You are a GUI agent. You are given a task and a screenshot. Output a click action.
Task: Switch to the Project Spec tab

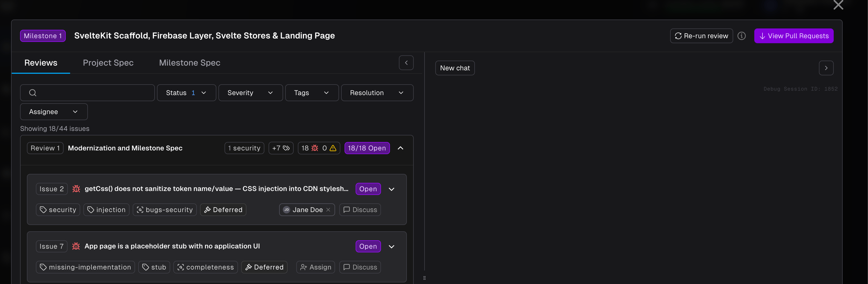[x=108, y=63]
